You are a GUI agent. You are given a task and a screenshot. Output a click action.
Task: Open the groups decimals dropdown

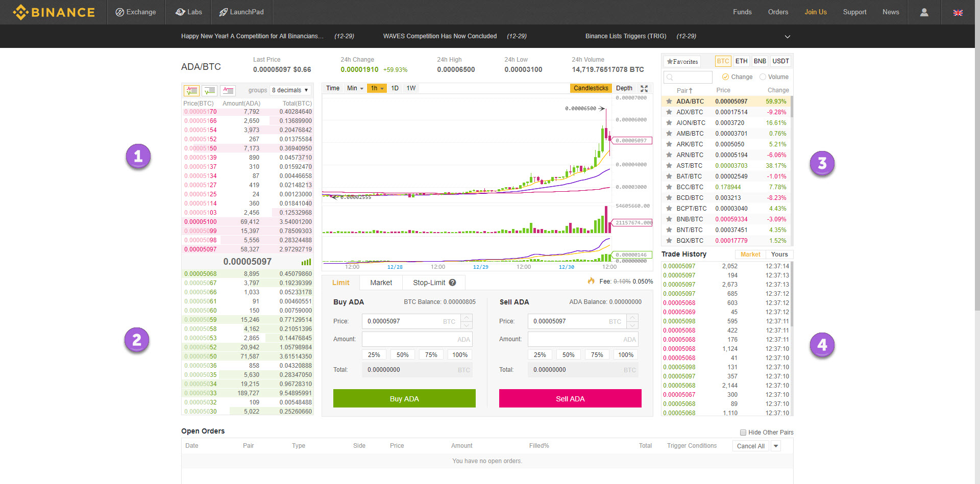click(290, 90)
